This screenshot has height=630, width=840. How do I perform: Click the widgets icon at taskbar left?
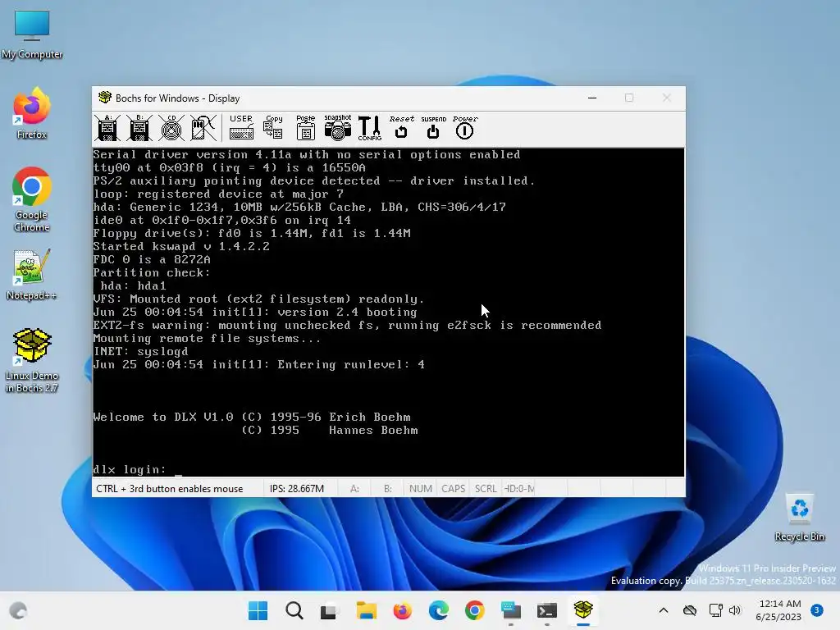[x=18, y=610]
